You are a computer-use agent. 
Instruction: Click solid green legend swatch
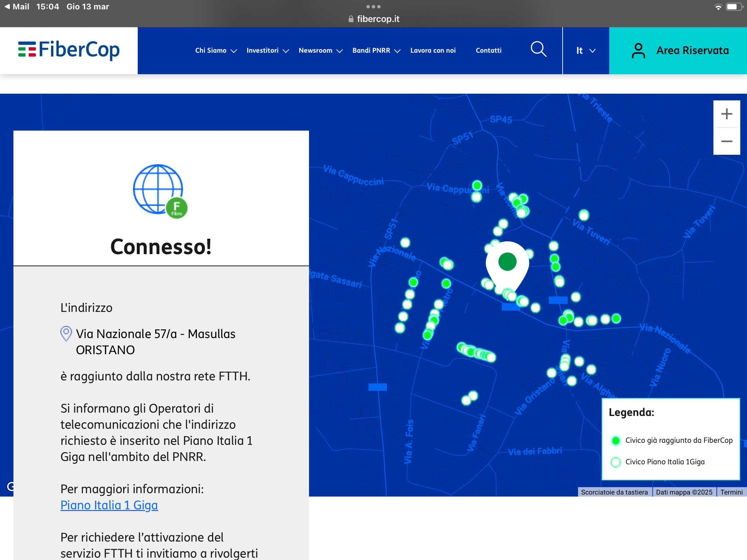(616, 440)
